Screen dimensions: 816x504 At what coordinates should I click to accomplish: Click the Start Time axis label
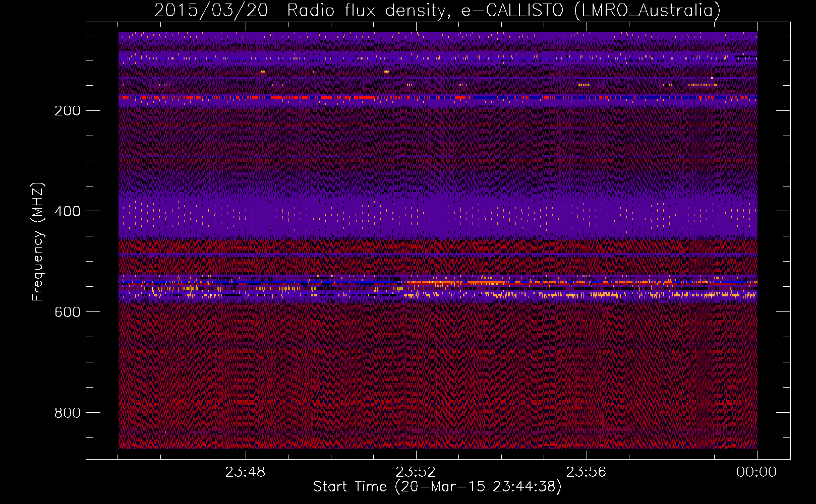tap(437, 487)
